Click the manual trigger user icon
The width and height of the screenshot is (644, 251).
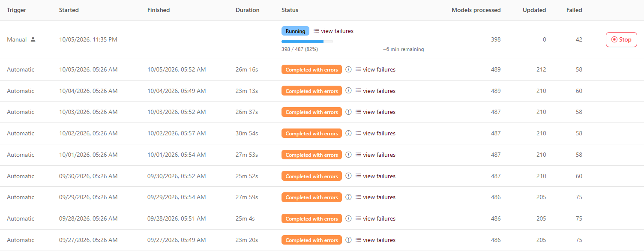[33, 39]
